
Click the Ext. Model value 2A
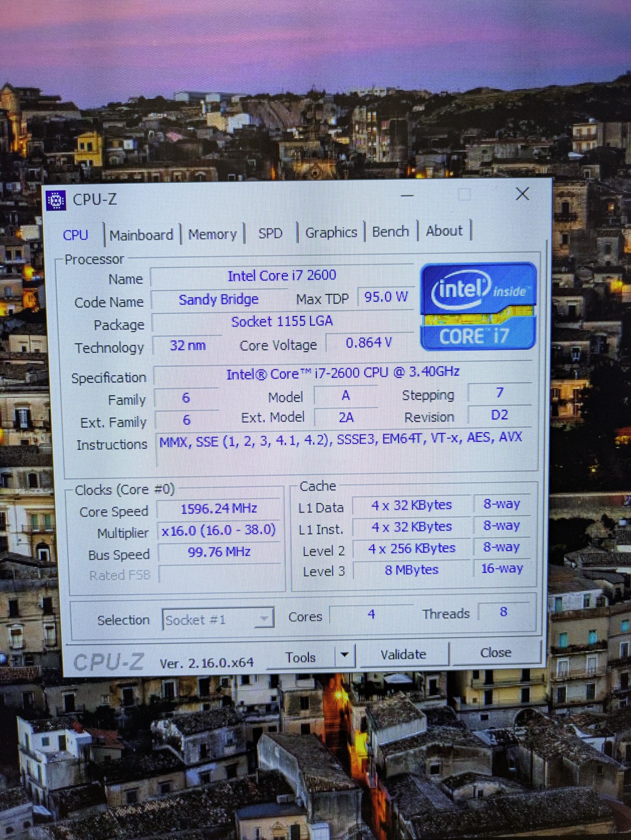point(346,417)
